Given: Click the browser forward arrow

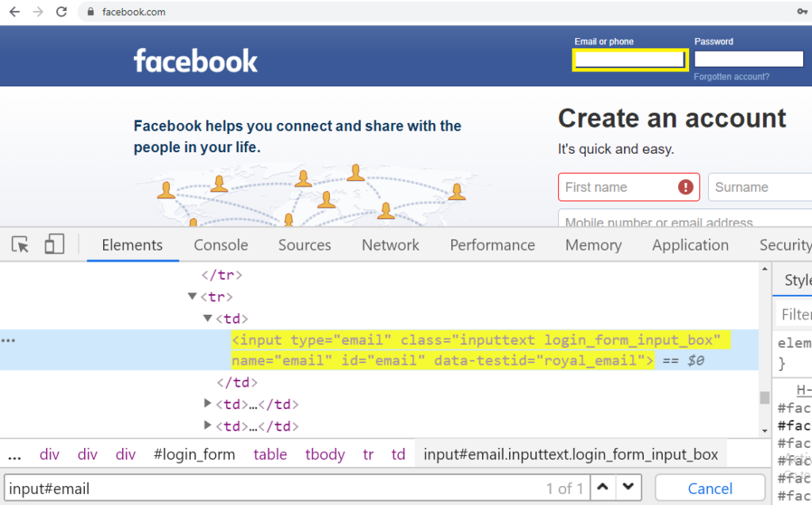Looking at the screenshot, I should point(38,11).
